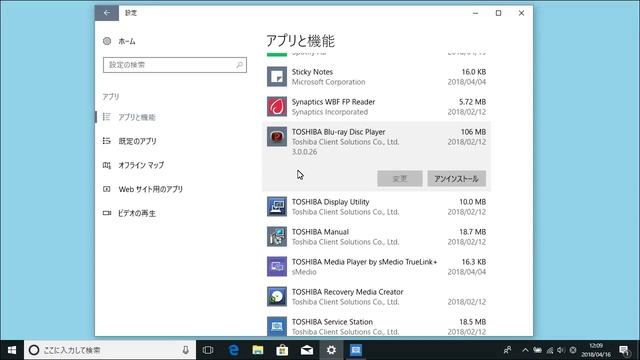Select 既定のアプリ in the sidebar
640x360 pixels.
coord(138,141)
